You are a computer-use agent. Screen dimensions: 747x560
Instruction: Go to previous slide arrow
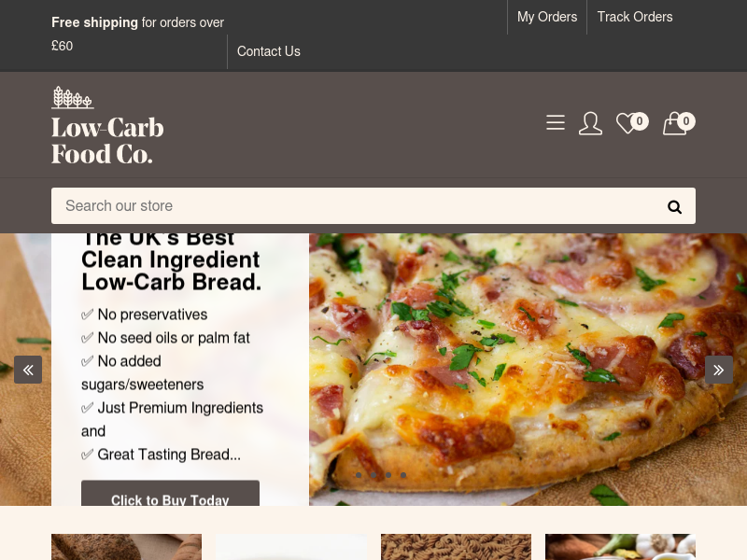tap(28, 370)
